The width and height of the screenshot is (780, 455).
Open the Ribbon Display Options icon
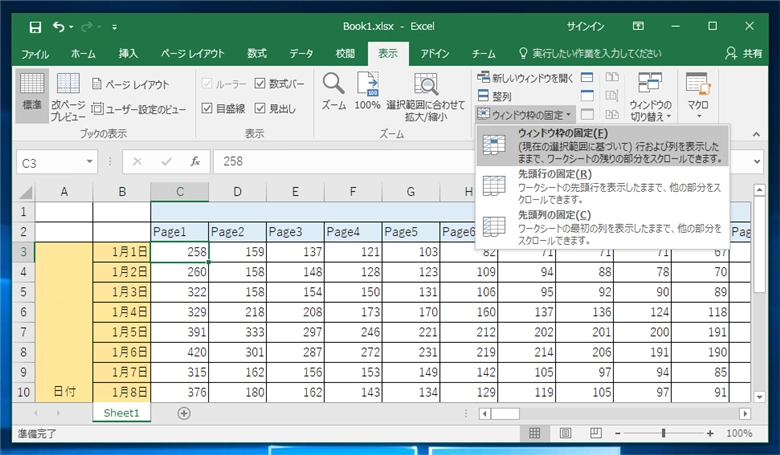pyautogui.click(x=638, y=26)
